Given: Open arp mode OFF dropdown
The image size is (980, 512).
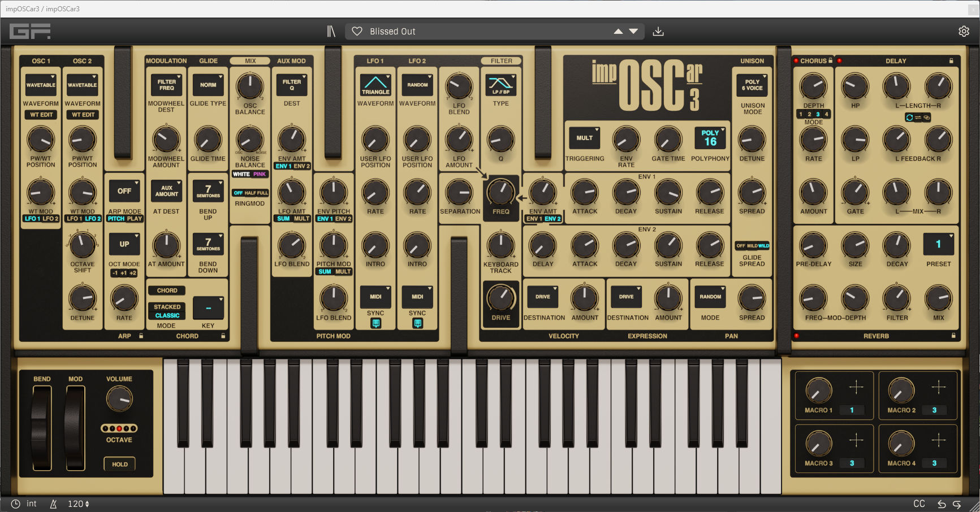Looking at the screenshot, I should tap(124, 191).
